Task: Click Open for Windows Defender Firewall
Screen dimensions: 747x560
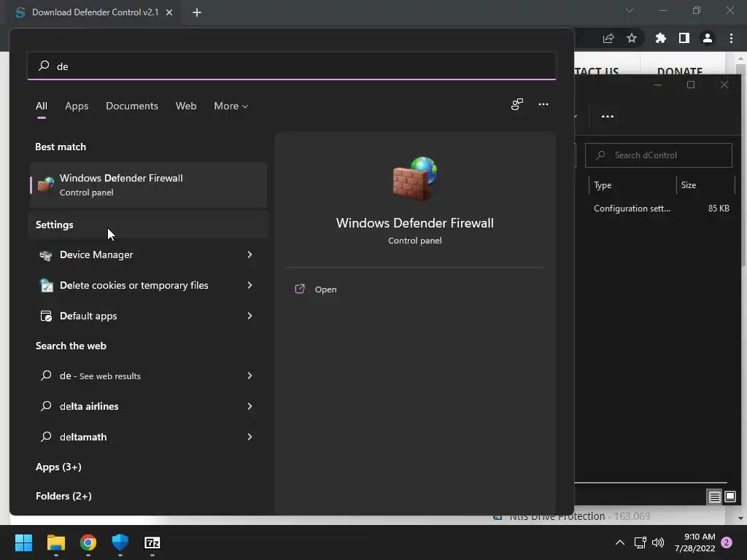Action: pos(325,289)
